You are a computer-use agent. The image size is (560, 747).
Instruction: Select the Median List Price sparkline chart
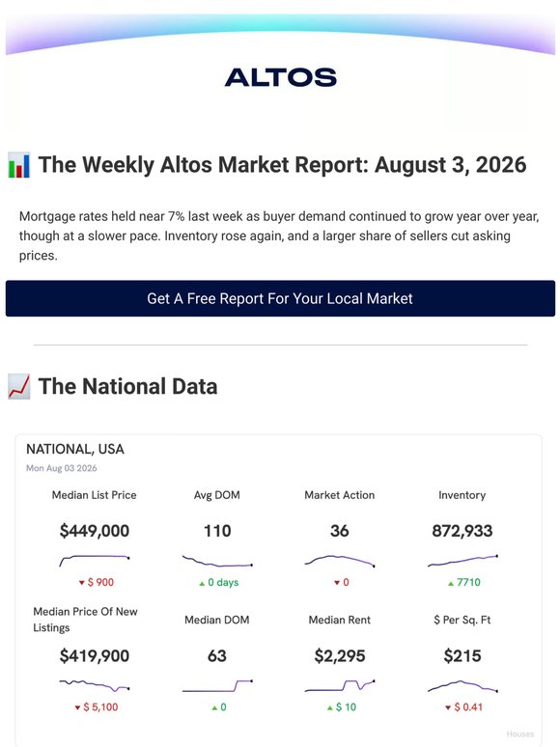click(95, 561)
